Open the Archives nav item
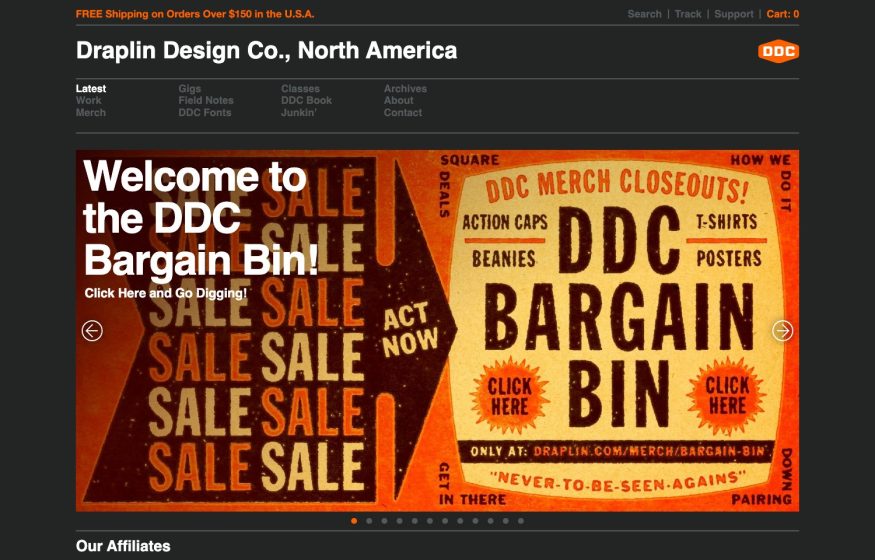Screen dimensions: 875x560 coord(405,88)
